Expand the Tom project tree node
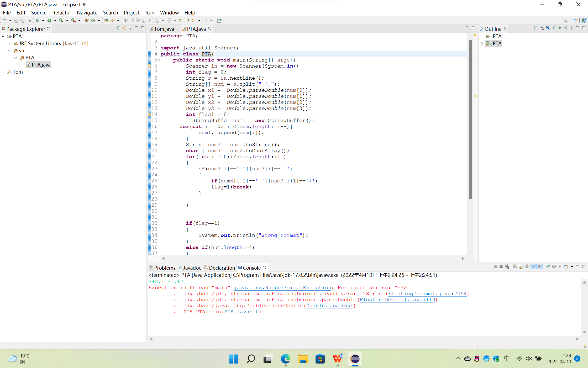This screenshot has height=368, width=588. (3, 72)
